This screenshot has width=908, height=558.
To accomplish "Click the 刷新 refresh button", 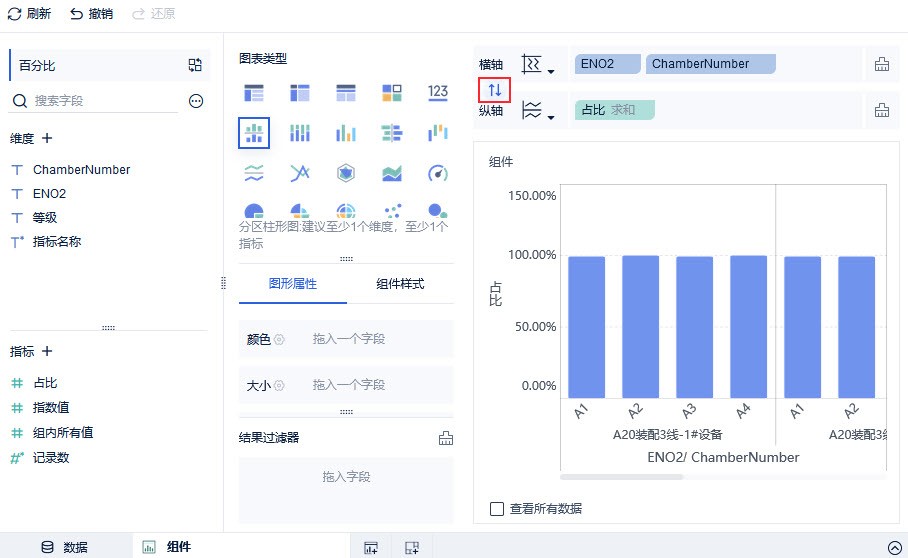I will pos(29,14).
